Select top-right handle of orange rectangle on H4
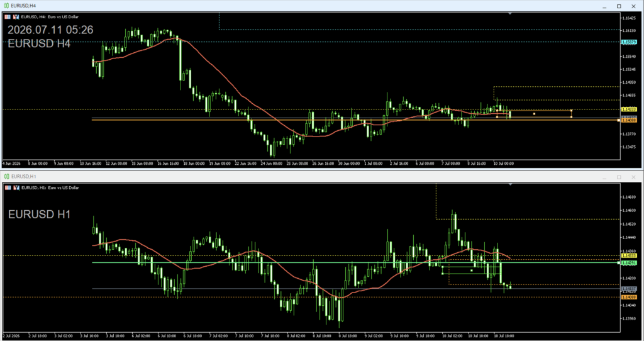 tap(571, 111)
